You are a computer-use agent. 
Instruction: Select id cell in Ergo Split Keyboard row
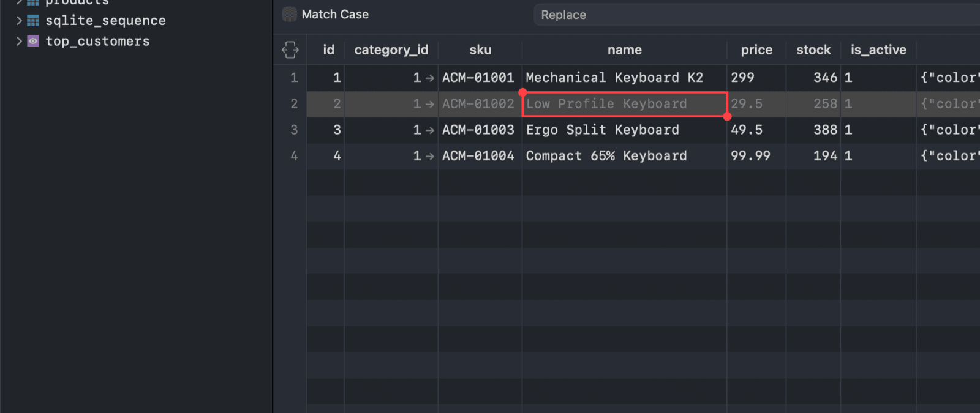[x=325, y=130]
